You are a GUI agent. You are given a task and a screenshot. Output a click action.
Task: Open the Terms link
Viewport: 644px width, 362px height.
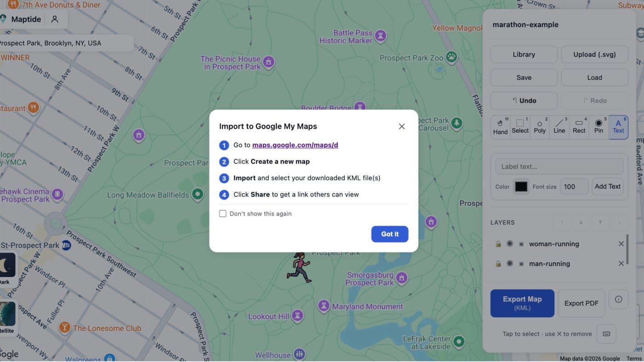(x=634, y=358)
